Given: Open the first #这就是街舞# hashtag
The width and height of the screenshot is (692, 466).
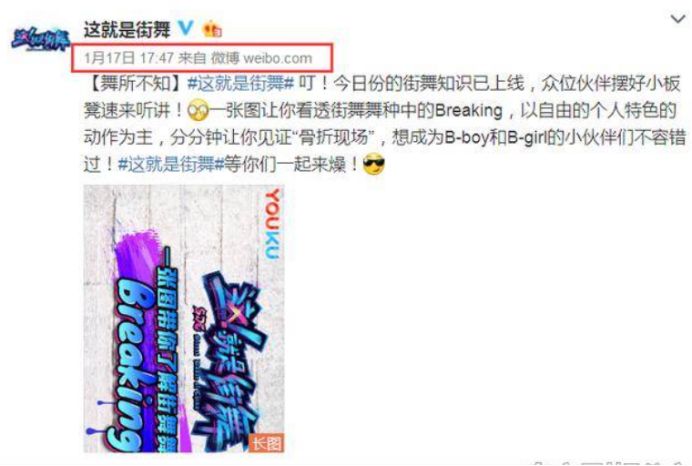Looking at the screenshot, I should click(x=241, y=83).
